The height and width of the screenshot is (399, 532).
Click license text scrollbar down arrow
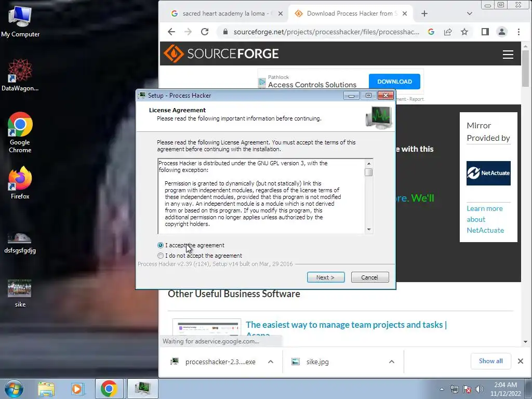pos(369,230)
